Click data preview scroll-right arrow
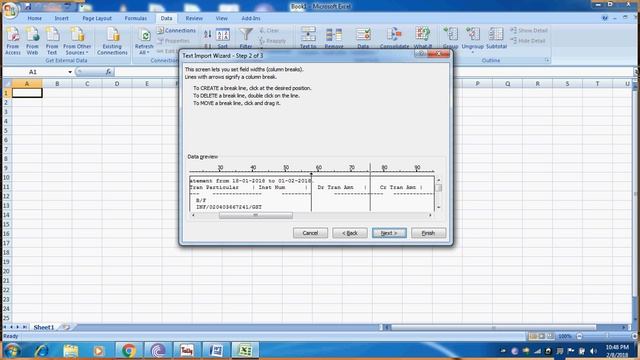Image resolution: width=640 pixels, height=360 pixels. 430,215
